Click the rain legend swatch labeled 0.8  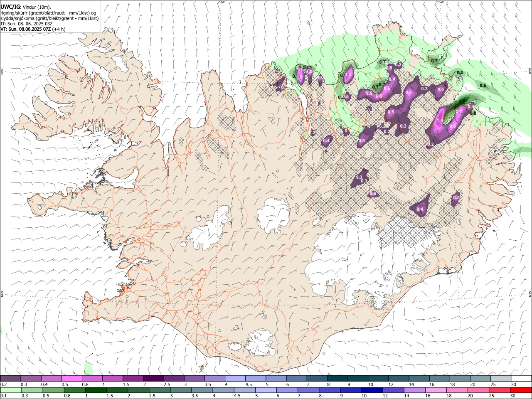(x=74, y=390)
